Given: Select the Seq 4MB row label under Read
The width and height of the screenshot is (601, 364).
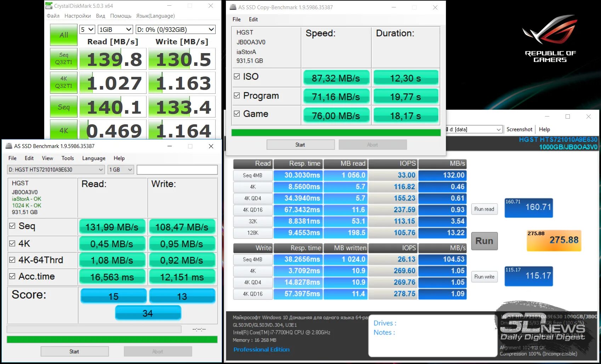Looking at the screenshot, I should [x=253, y=175].
